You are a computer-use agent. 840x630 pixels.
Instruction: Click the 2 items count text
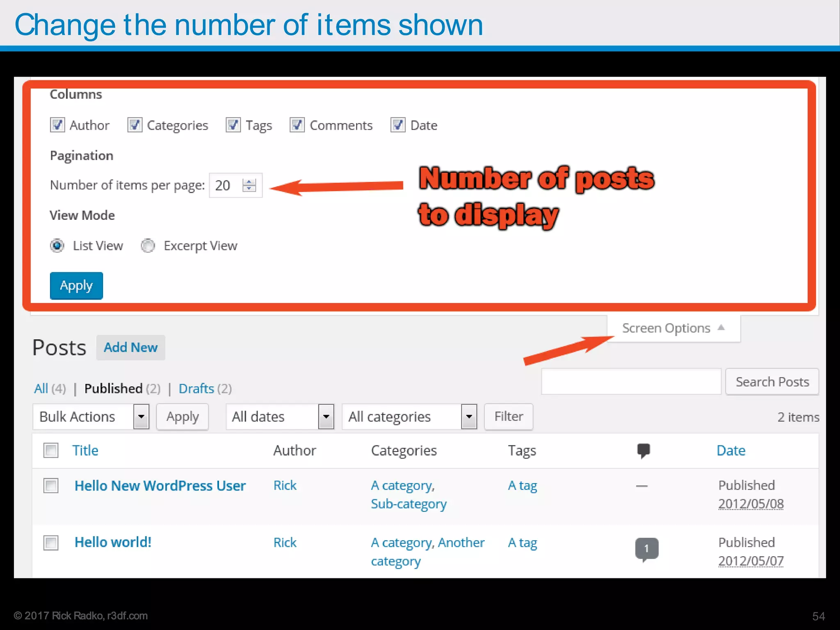click(798, 417)
